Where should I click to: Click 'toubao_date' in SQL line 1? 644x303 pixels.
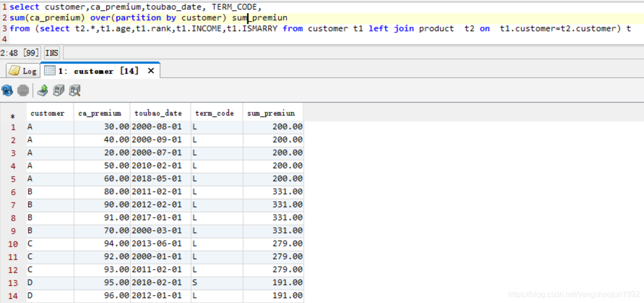tap(174, 7)
